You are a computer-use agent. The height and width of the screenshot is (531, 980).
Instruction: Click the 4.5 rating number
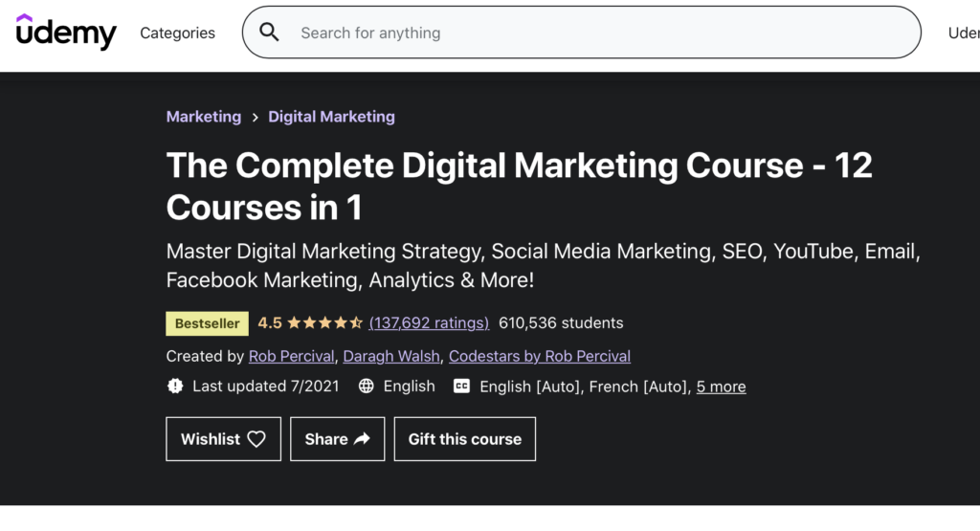(269, 323)
